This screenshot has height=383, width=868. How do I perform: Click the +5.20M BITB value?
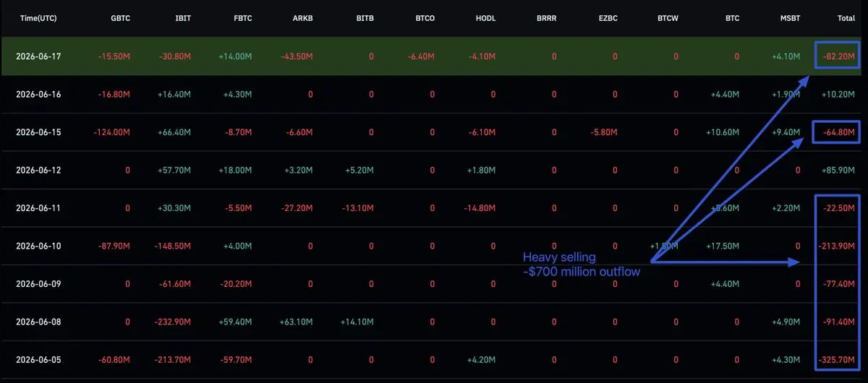[x=360, y=170]
